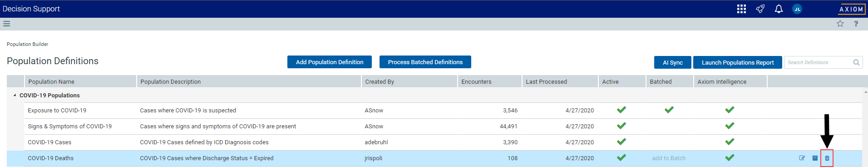Click the rocket launch icon
The height and width of the screenshot is (167, 868).
760,9
